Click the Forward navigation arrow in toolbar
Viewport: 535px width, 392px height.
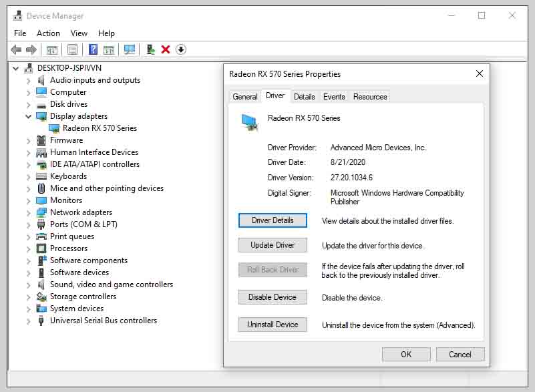coord(30,49)
